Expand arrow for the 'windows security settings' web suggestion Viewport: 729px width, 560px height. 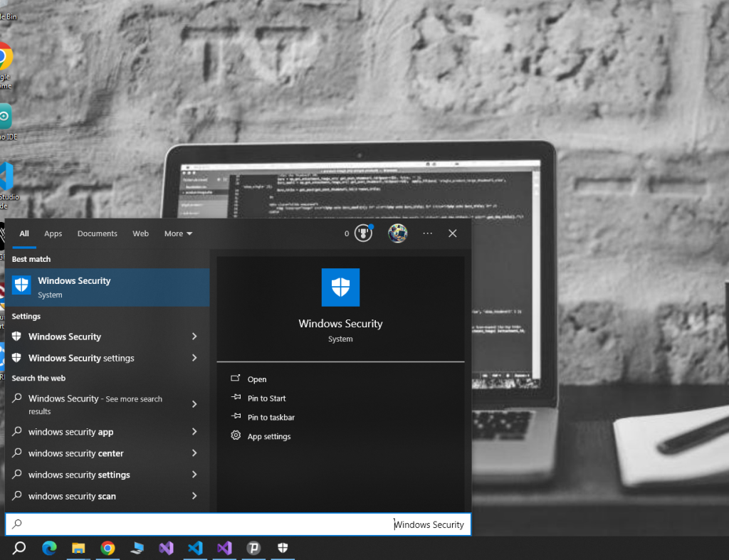[x=194, y=475]
